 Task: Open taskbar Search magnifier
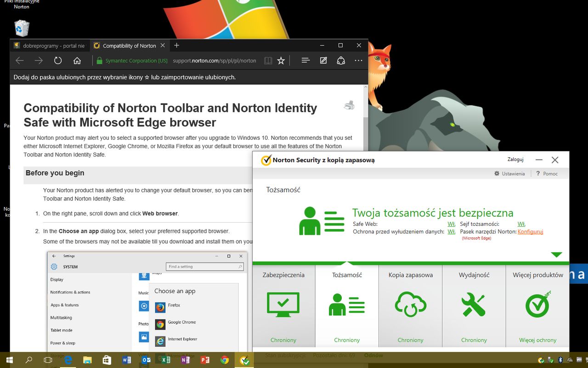[28, 360]
